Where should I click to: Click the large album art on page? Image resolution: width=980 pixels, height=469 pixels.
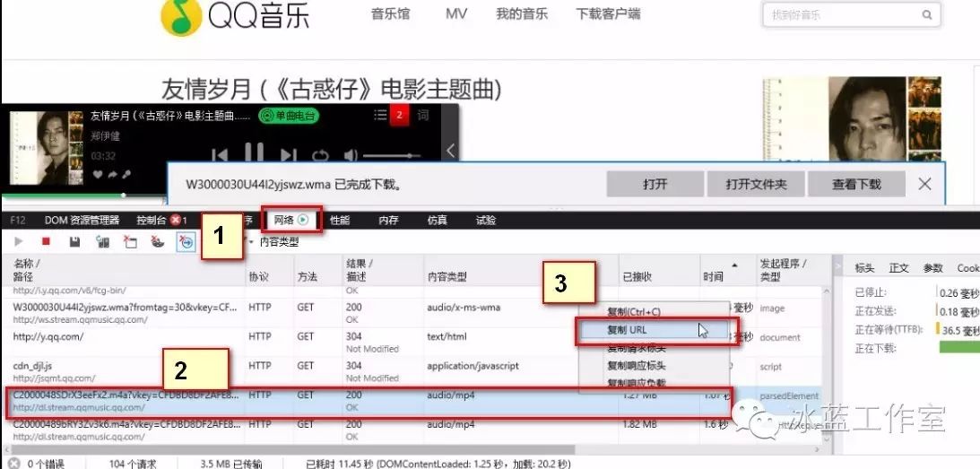tap(851, 118)
